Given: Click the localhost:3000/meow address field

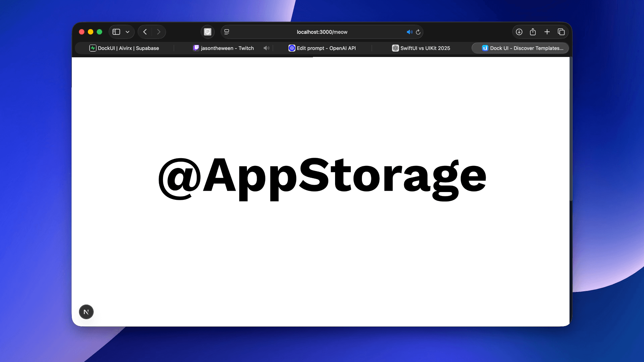Looking at the screenshot, I should (322, 32).
